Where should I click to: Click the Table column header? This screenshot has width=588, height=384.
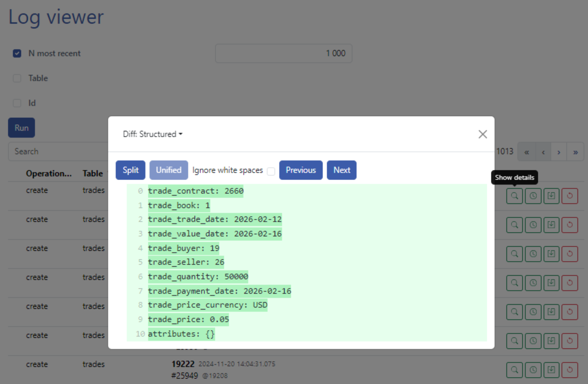[x=92, y=174]
